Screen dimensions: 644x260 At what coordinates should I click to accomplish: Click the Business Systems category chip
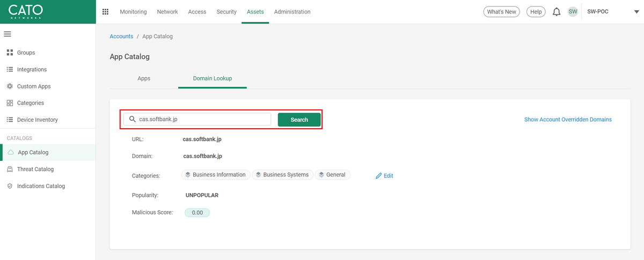pyautogui.click(x=282, y=175)
